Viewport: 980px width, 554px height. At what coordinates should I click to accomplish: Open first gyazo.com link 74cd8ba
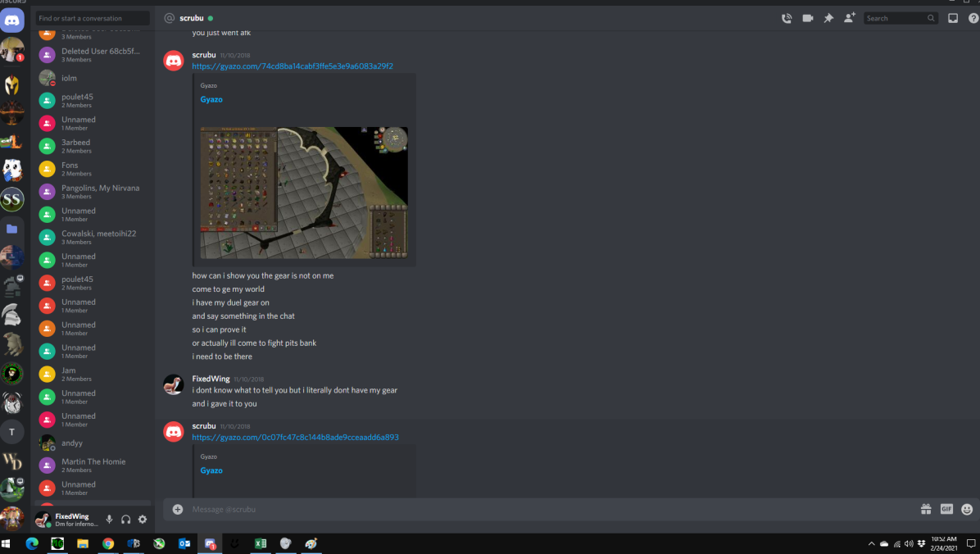pyautogui.click(x=292, y=66)
